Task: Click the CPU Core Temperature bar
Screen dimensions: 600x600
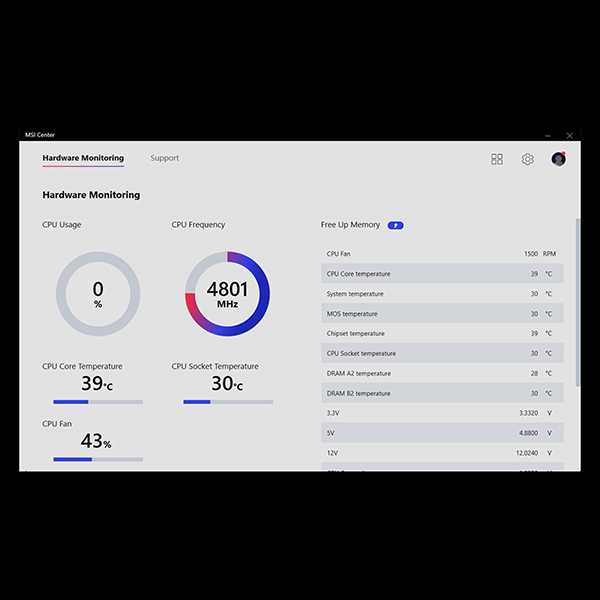Action: [x=98, y=402]
